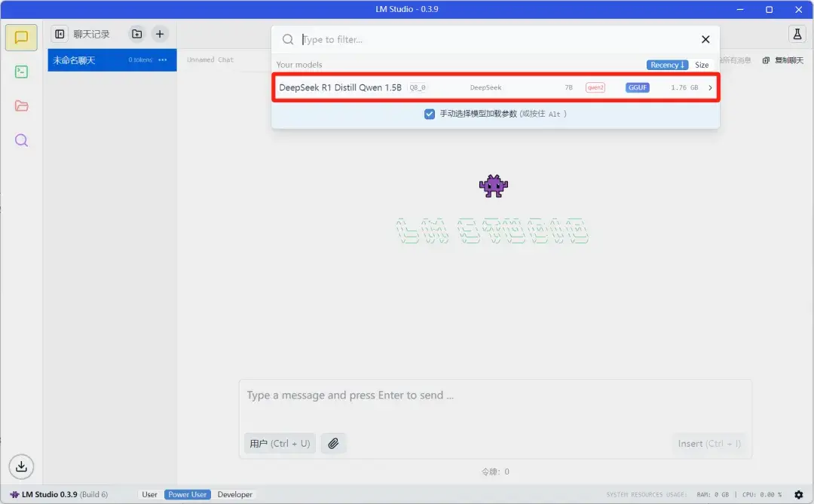The width and height of the screenshot is (814, 504).
Task: Click the 7B parameter size label
Action: [x=568, y=87]
